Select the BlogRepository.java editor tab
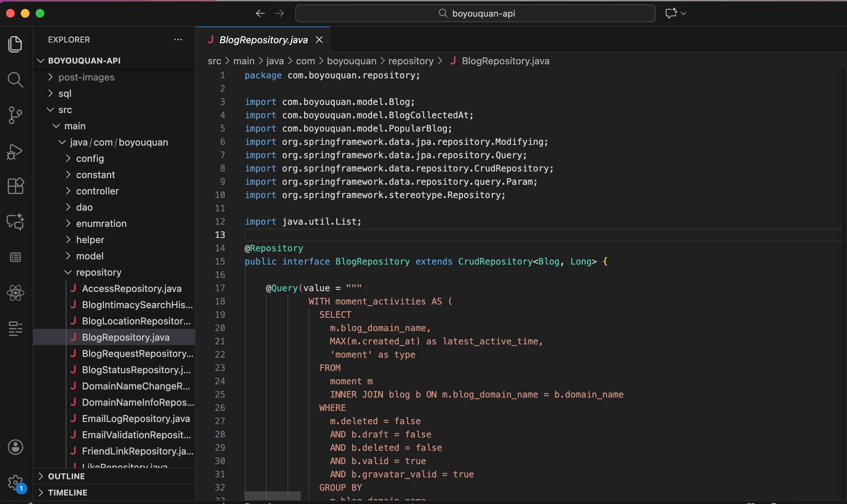Image resolution: width=847 pixels, height=504 pixels. (x=263, y=40)
